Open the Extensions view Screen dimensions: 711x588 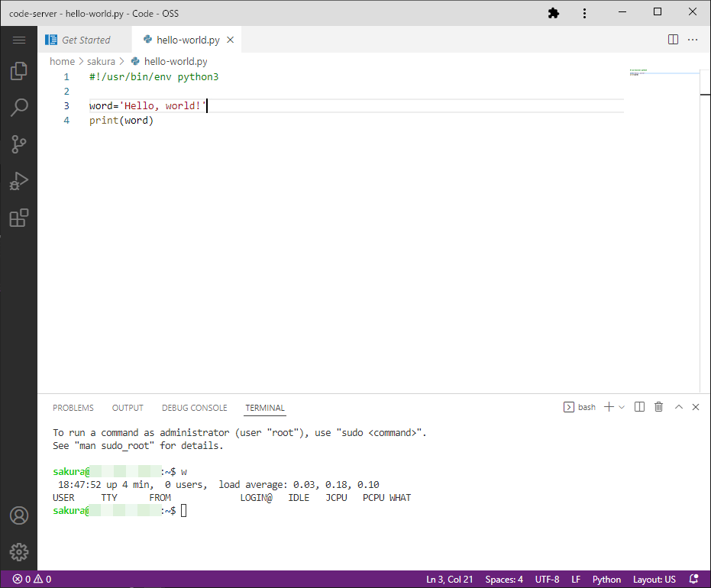coord(18,218)
